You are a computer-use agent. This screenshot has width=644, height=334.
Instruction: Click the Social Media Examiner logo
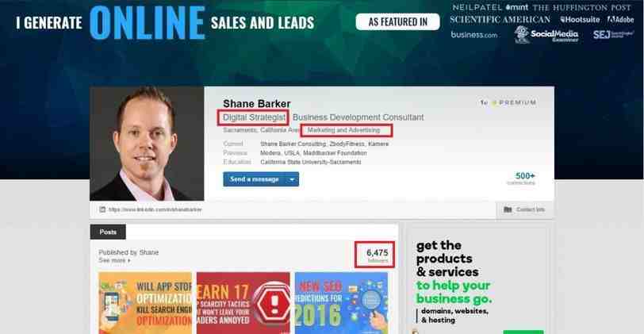pyautogui.click(x=546, y=34)
